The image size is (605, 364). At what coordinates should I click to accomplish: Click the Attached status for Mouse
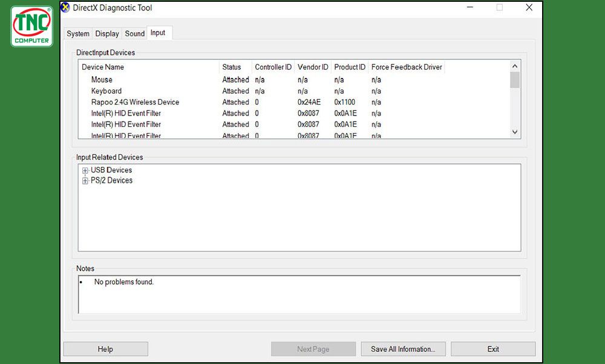click(x=235, y=80)
